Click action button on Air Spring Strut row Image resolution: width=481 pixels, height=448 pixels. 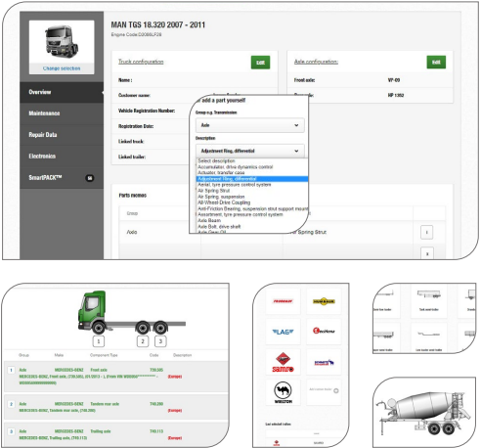click(426, 233)
